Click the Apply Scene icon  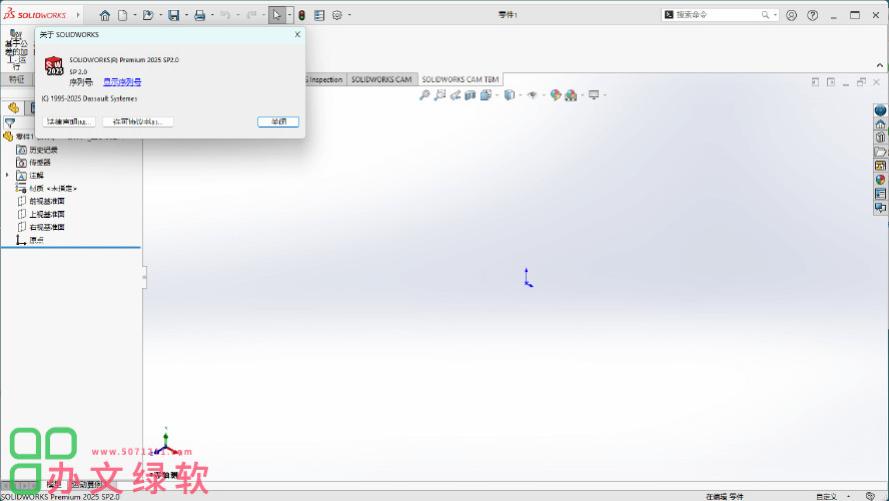[571, 95]
